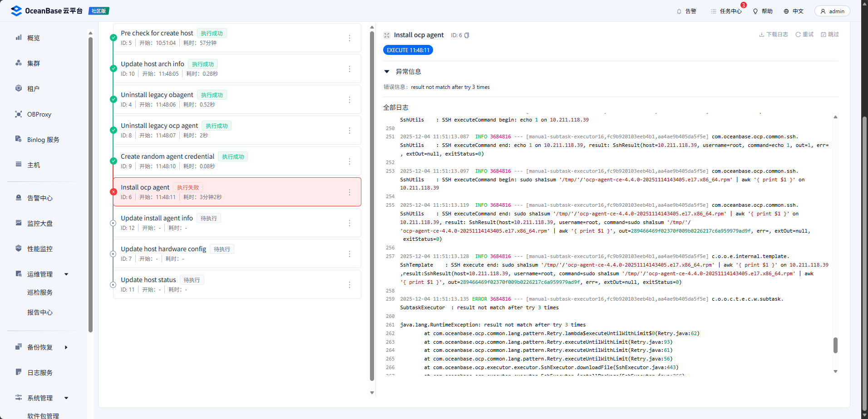Click the alarm bell icon in header

click(679, 11)
